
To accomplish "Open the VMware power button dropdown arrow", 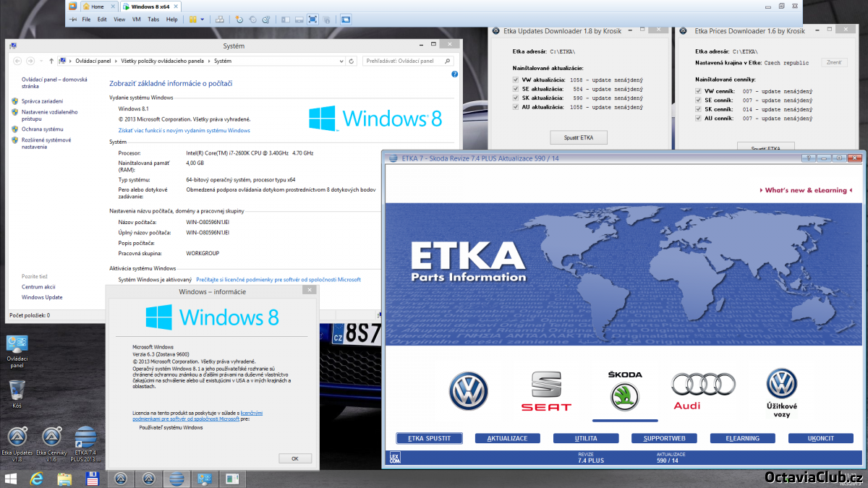I will click(x=202, y=20).
